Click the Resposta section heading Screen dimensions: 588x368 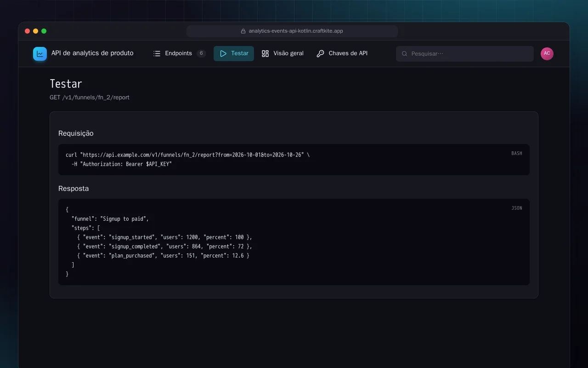pos(73,189)
